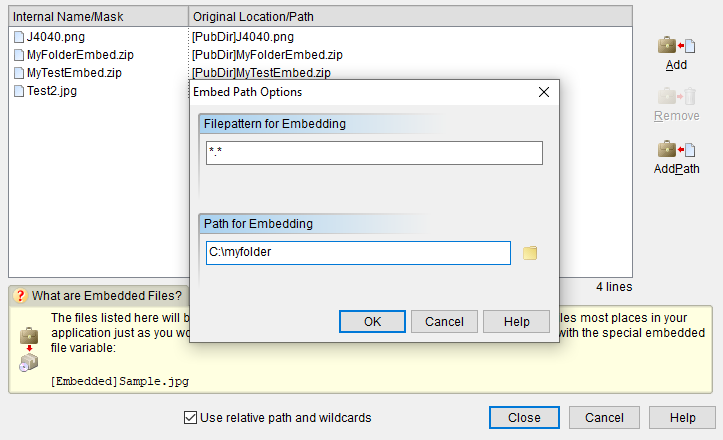723x440 pixels.
Task: Browse for folder using yellow folder icon
Action: (530, 253)
